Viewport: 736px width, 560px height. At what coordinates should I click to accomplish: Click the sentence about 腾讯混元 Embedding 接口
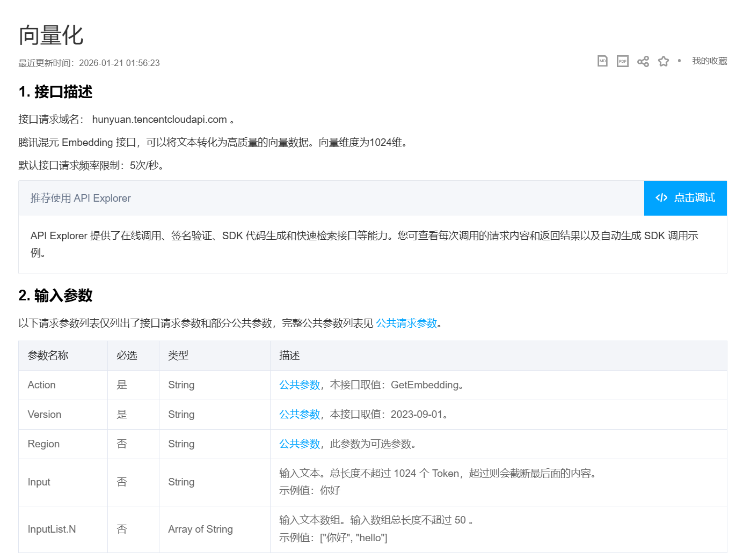214,142
